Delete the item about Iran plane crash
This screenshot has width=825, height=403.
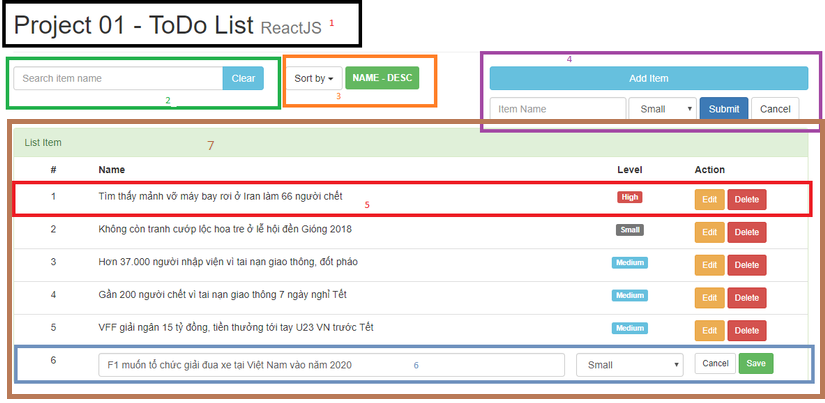pos(747,199)
